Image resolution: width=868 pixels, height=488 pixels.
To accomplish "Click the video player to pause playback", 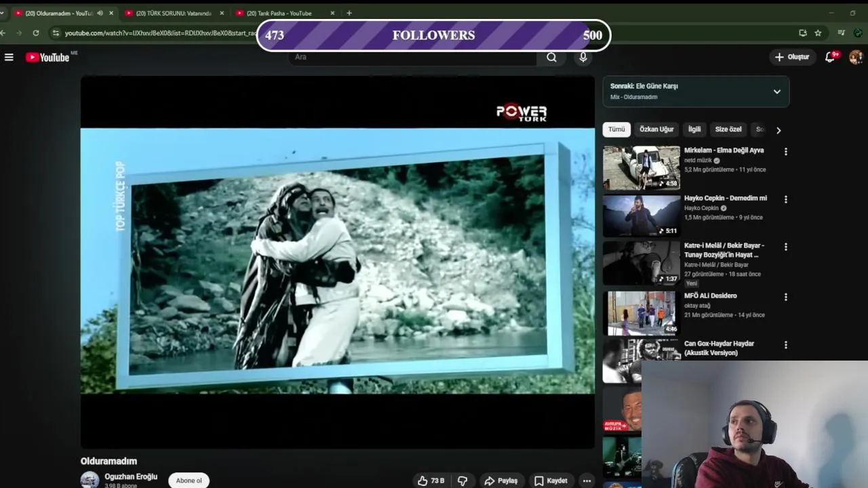I will tap(337, 262).
